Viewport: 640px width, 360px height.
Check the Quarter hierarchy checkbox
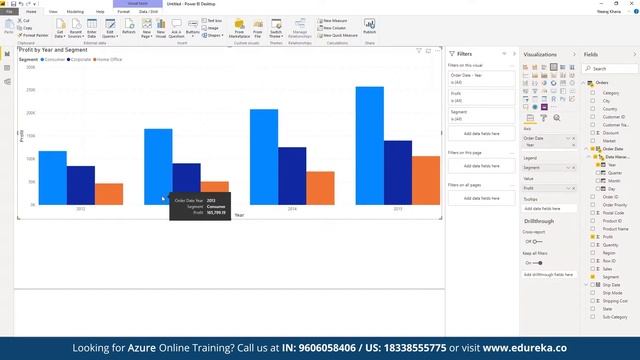[598, 173]
